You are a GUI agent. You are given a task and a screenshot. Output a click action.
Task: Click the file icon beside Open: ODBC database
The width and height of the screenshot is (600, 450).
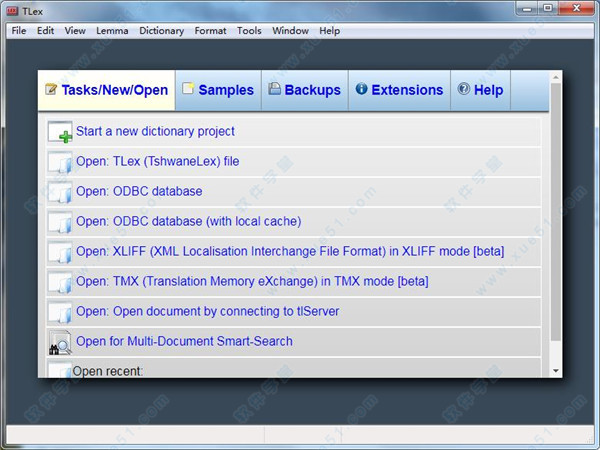[x=60, y=192]
